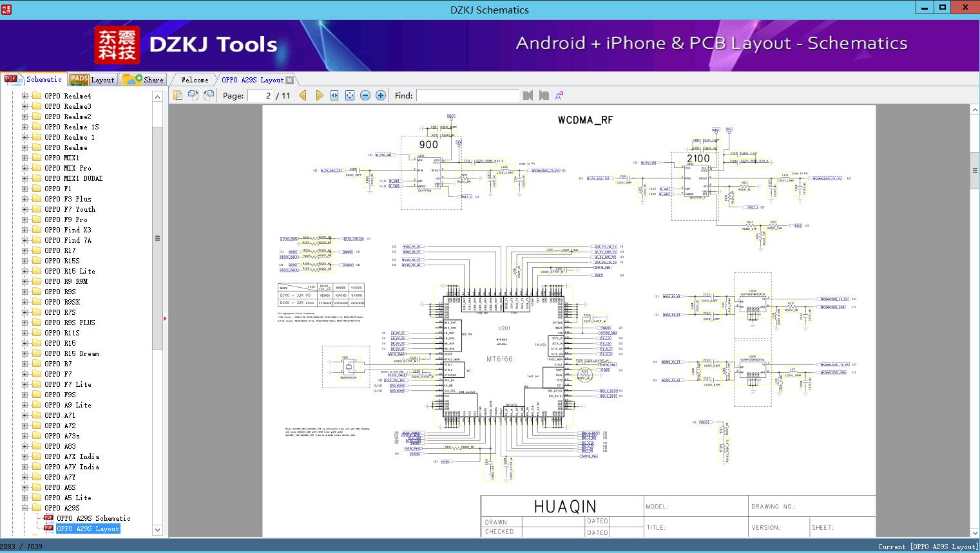Select the OPPO Realme3 tree item
Screen dimensions: 980x553
[68, 106]
